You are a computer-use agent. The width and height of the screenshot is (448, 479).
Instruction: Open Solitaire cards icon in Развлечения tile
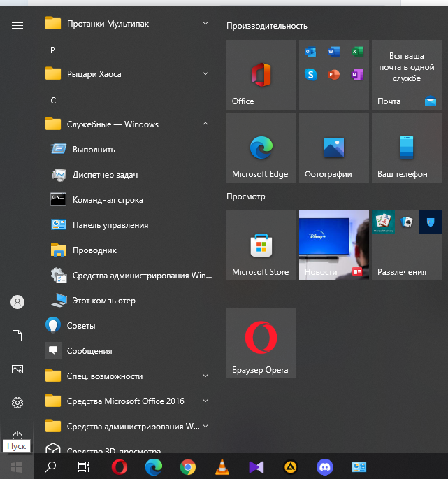(x=407, y=222)
